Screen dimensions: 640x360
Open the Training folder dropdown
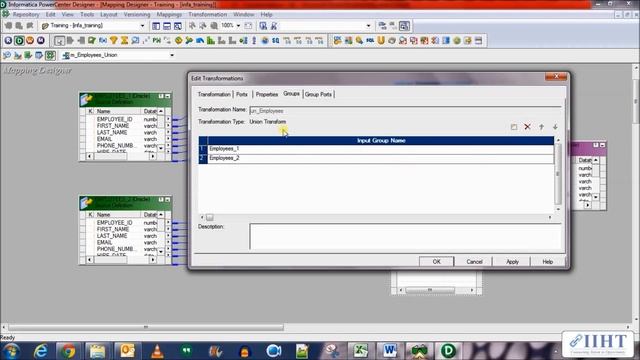pos(142,25)
